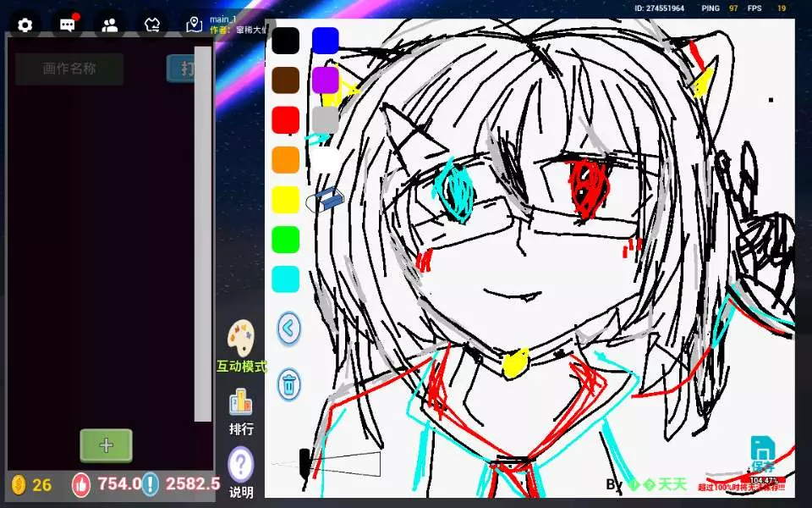812x508 pixels.
Task: Select the cyan color swatch
Action: pos(285,279)
